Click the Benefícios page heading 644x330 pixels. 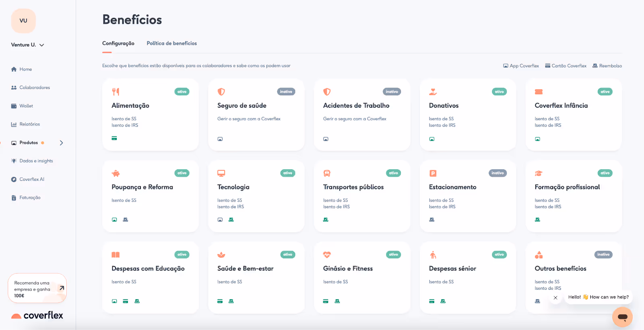pos(132,20)
